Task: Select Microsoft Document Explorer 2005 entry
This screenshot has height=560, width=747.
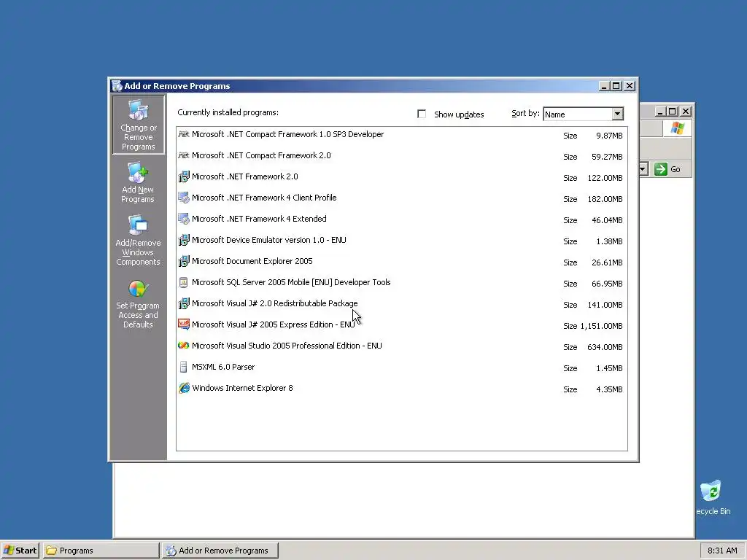Action: click(x=252, y=261)
